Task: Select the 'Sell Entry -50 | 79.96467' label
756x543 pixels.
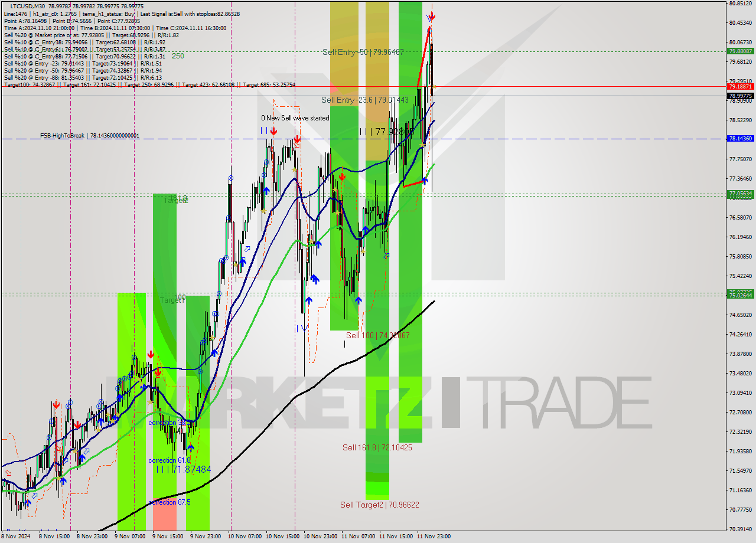Action: pos(363,52)
